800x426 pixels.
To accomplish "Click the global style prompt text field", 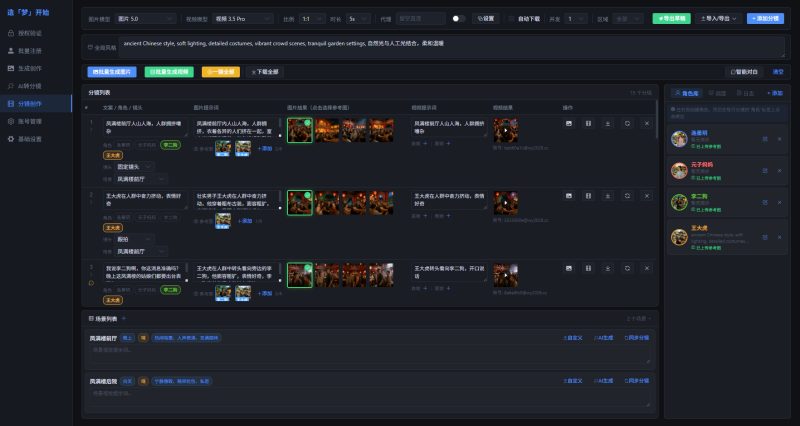I will 400,47.
